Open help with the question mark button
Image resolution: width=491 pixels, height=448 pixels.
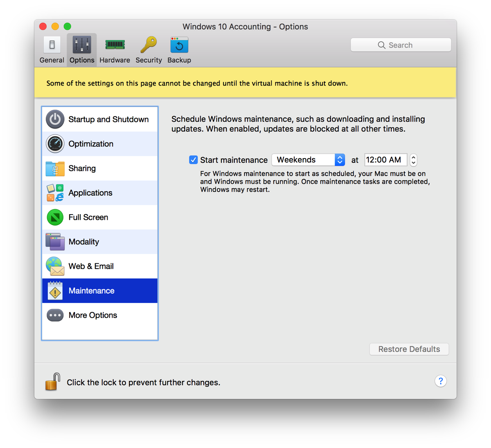(x=440, y=381)
